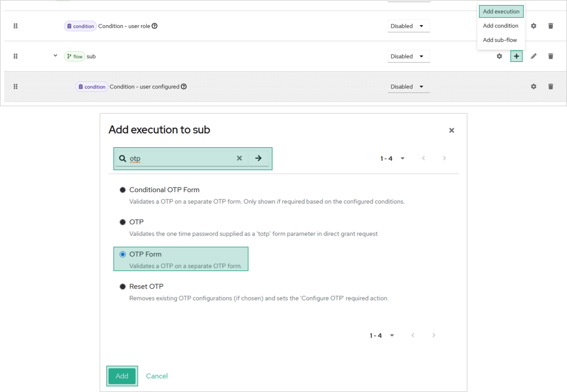Open the top 1 - 4 pagination dropdown
The width and height of the screenshot is (567, 392).
pyautogui.click(x=392, y=159)
